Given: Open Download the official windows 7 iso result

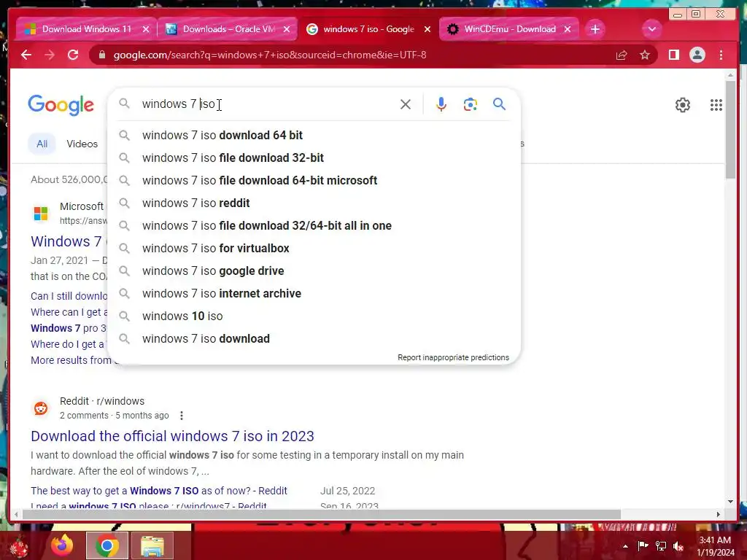Looking at the screenshot, I should pos(172,436).
